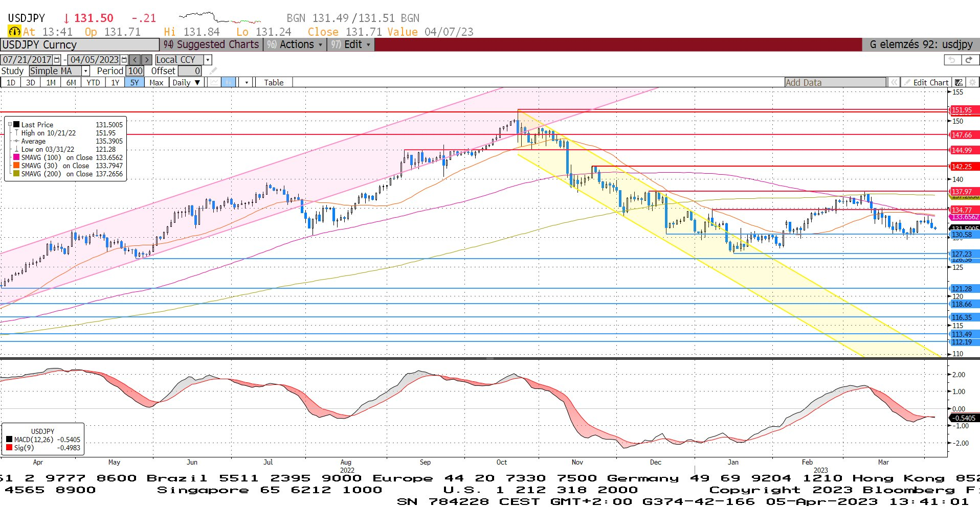Click the 137.97 resistance level label
The width and height of the screenshot is (980, 530).
964,192
